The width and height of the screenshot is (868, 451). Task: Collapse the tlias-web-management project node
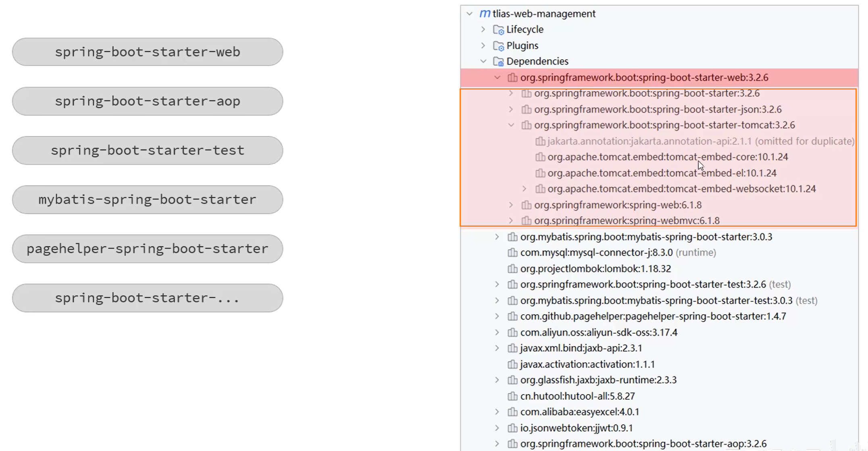pyautogui.click(x=469, y=14)
